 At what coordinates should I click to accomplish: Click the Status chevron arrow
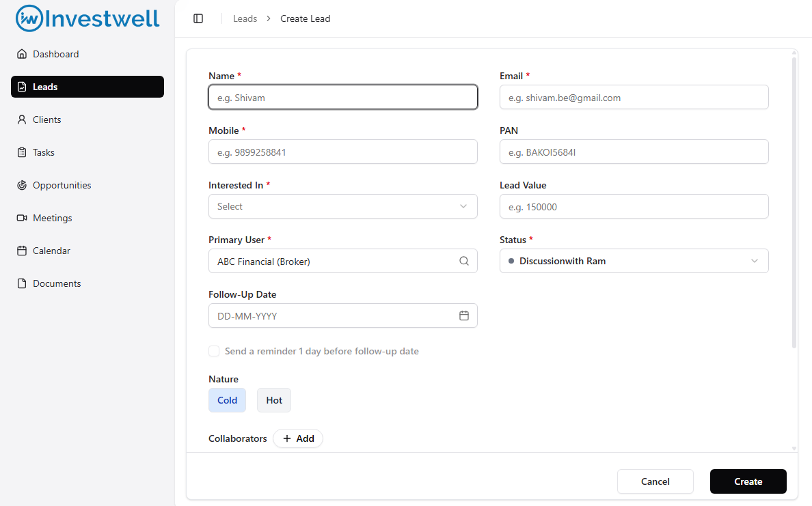(755, 262)
